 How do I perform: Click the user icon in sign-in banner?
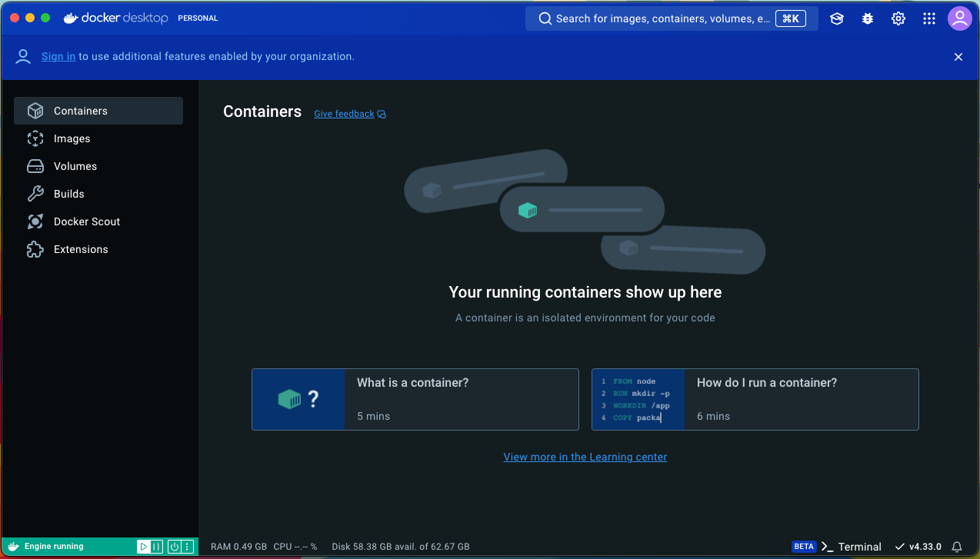click(x=24, y=56)
